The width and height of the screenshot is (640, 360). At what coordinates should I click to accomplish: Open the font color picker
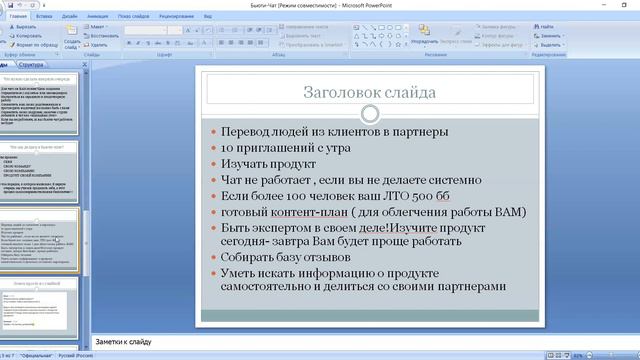[204, 43]
